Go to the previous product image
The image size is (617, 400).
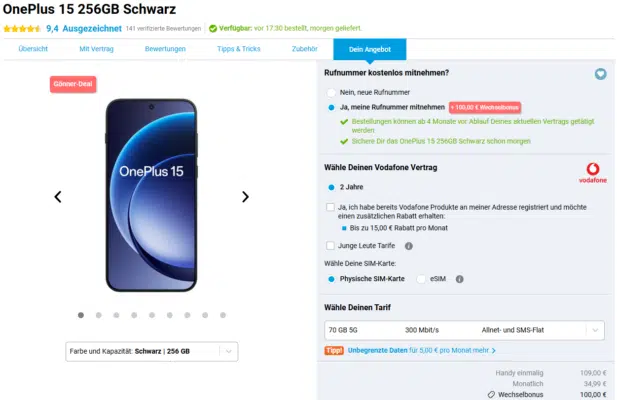[58, 197]
